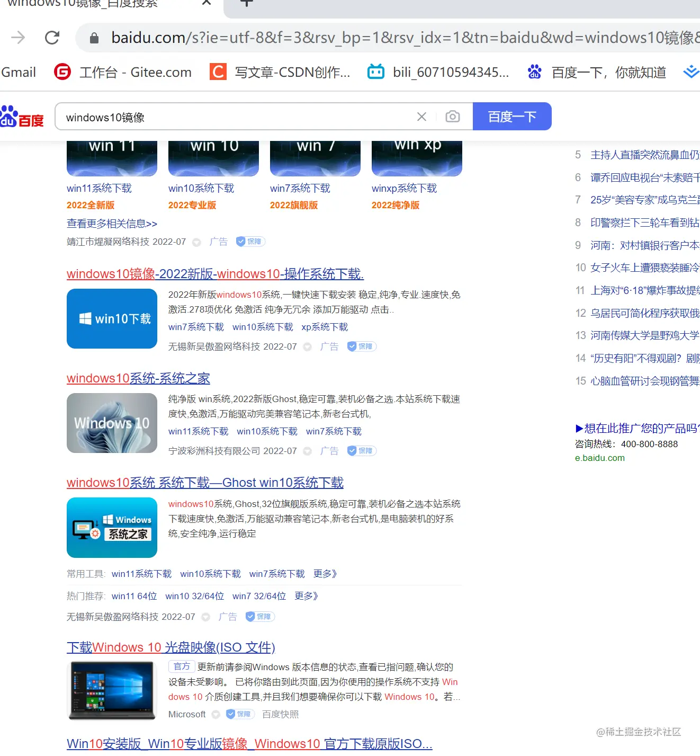700x756 pixels.
Task: Open result 下载Windows 10 光盘映像(ISO 文件)
Action: click(171, 647)
